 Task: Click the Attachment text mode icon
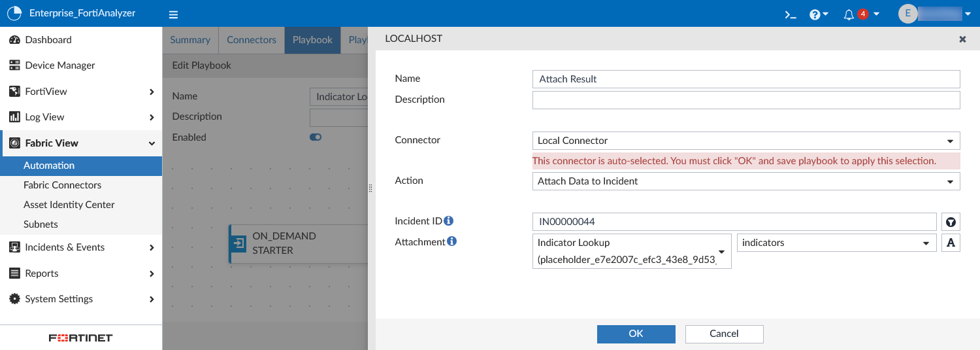[x=951, y=243]
